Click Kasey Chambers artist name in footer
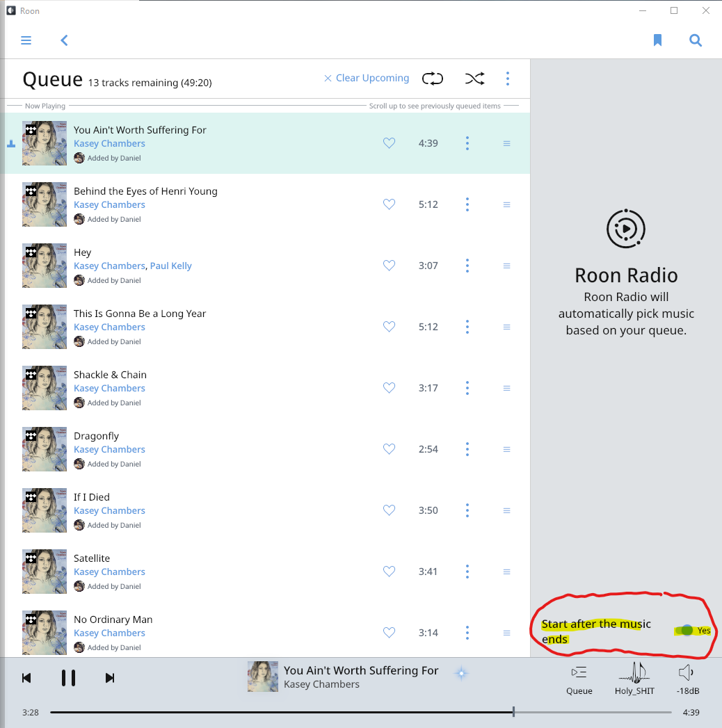Screen dimensions: 722x728 (x=321, y=684)
